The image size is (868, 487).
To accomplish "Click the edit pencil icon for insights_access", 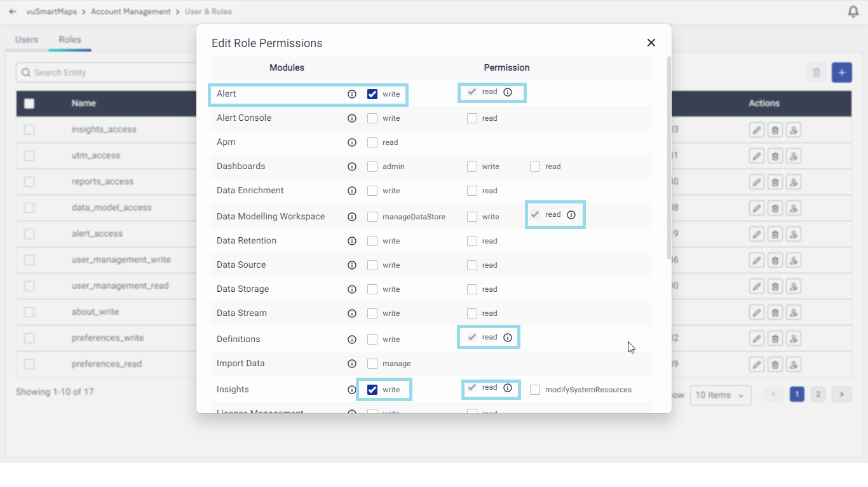I will coord(756,130).
